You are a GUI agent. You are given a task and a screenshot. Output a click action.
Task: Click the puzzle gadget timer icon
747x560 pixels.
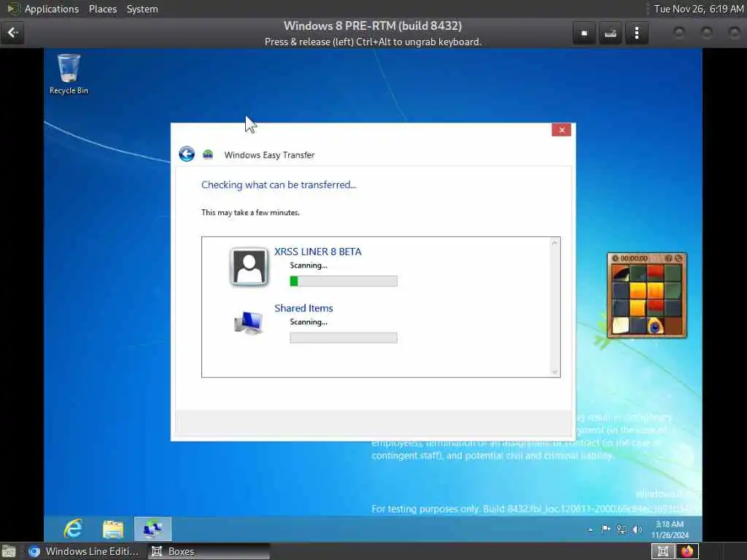(x=615, y=258)
